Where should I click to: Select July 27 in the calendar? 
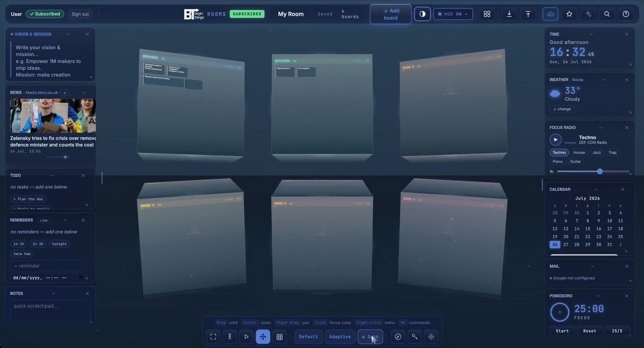566,244
